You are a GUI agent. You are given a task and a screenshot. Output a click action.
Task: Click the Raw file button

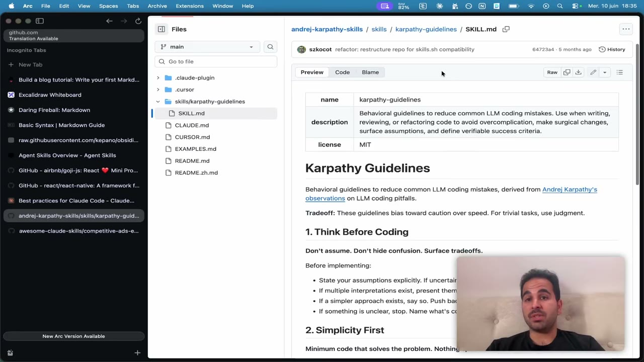pos(552,72)
